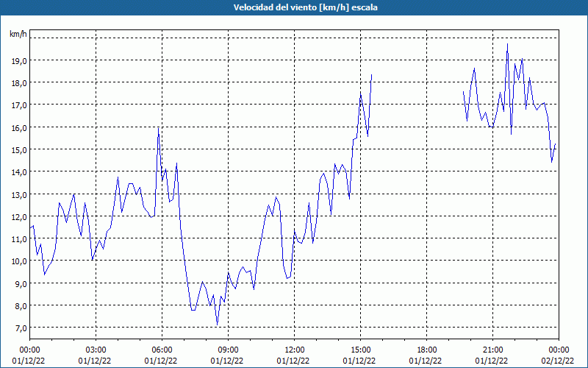Click the 19,0 y-axis label

coord(19,61)
